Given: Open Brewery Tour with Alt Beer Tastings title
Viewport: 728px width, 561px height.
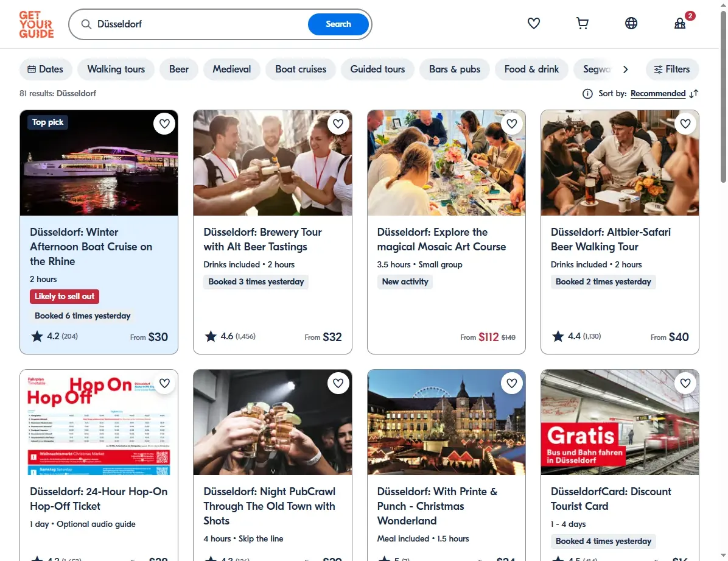Looking at the screenshot, I should pos(262,239).
